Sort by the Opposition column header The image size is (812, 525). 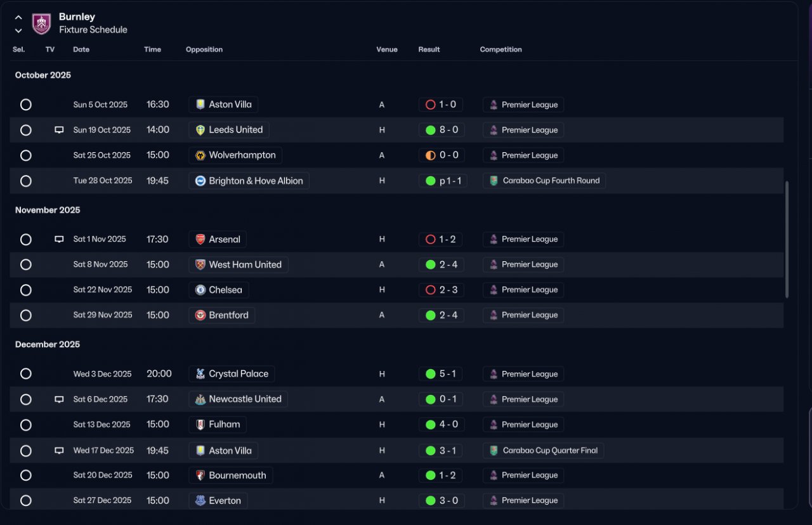coord(204,49)
